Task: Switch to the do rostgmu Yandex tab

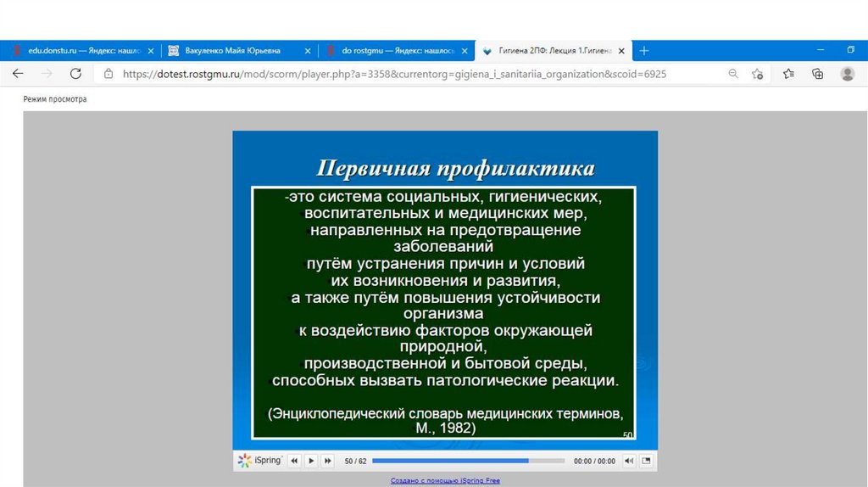Action: pyautogui.click(x=397, y=50)
